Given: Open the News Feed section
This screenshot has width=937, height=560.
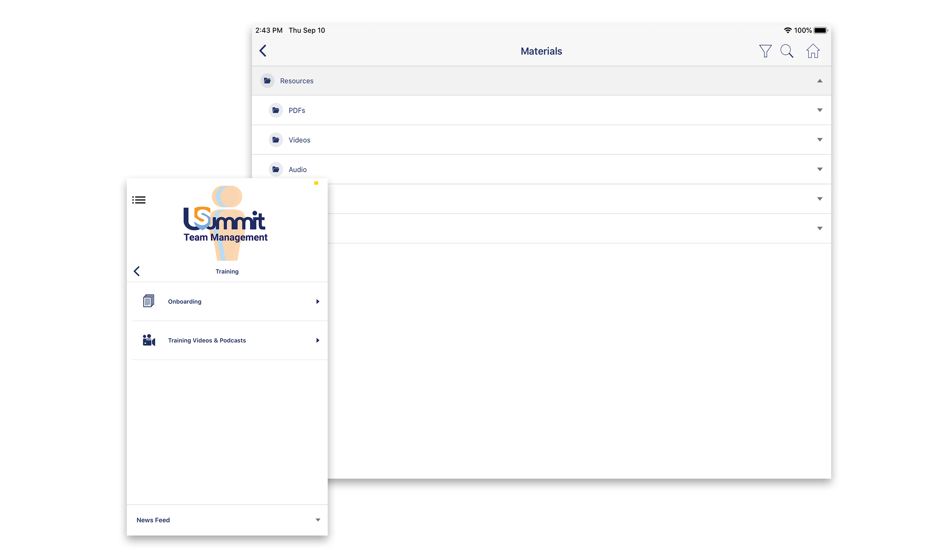Looking at the screenshot, I should click(x=227, y=520).
